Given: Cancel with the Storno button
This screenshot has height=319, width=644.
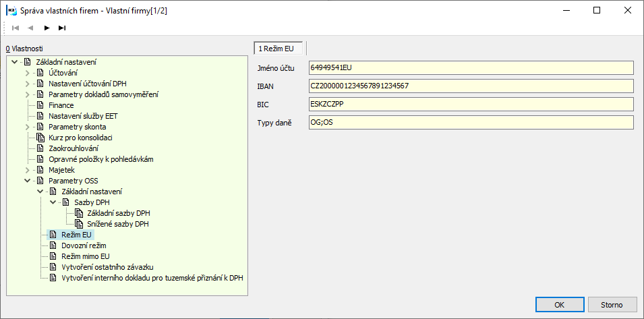Looking at the screenshot, I should point(612,305).
